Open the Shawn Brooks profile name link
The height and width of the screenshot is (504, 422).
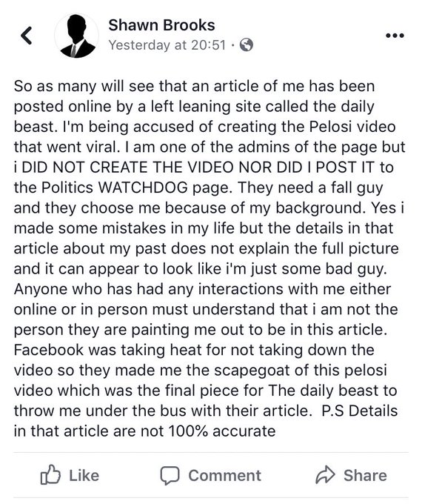click(161, 25)
